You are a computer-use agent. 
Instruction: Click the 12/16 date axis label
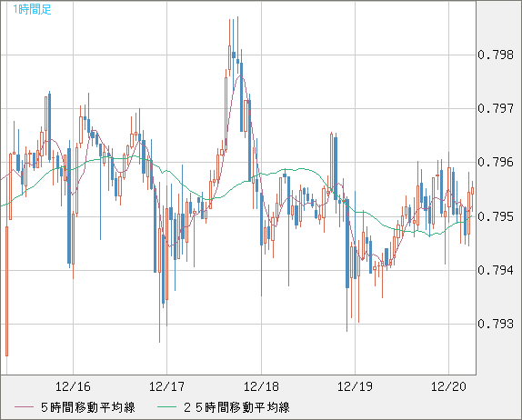(73, 386)
